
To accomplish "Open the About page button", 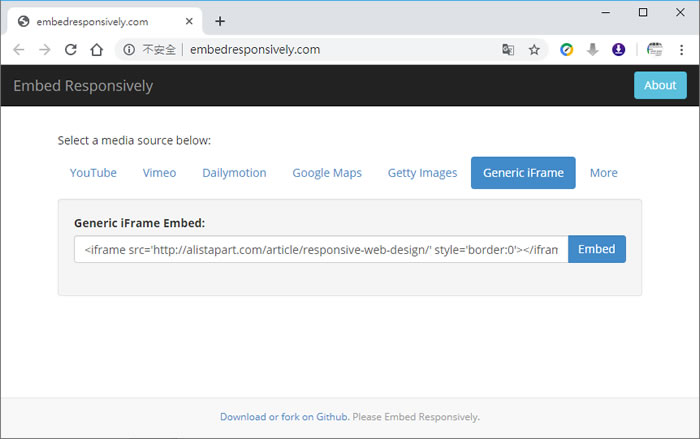I will [660, 85].
